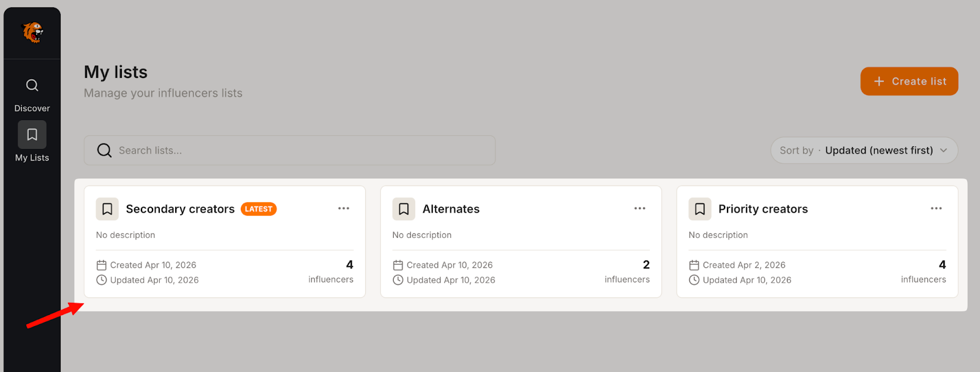This screenshot has width=980, height=372.
Task: Click the Priority creators bookmark icon
Action: pos(699,209)
